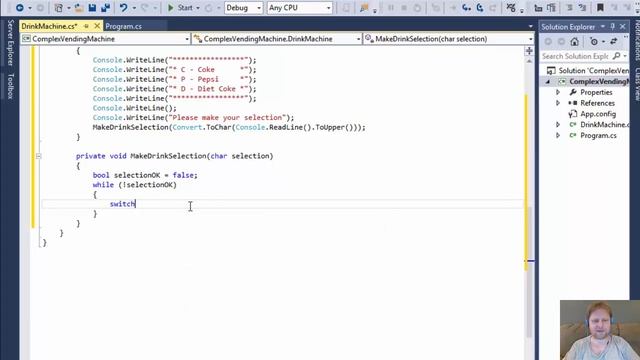Image resolution: width=640 pixels, height=360 pixels.
Task: Click the Step Over debug icon
Action: (x=480, y=8)
